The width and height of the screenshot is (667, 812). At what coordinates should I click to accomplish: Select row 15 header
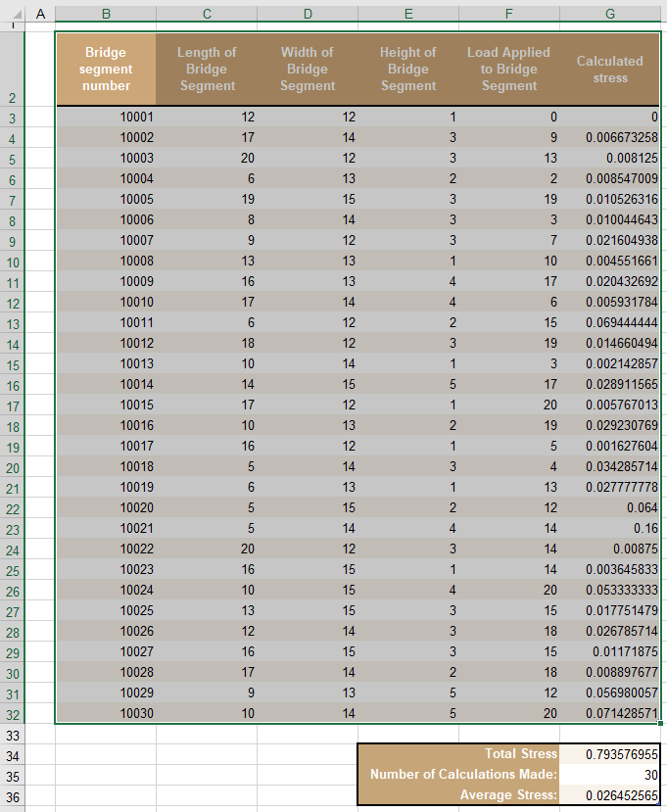pyautogui.click(x=13, y=365)
